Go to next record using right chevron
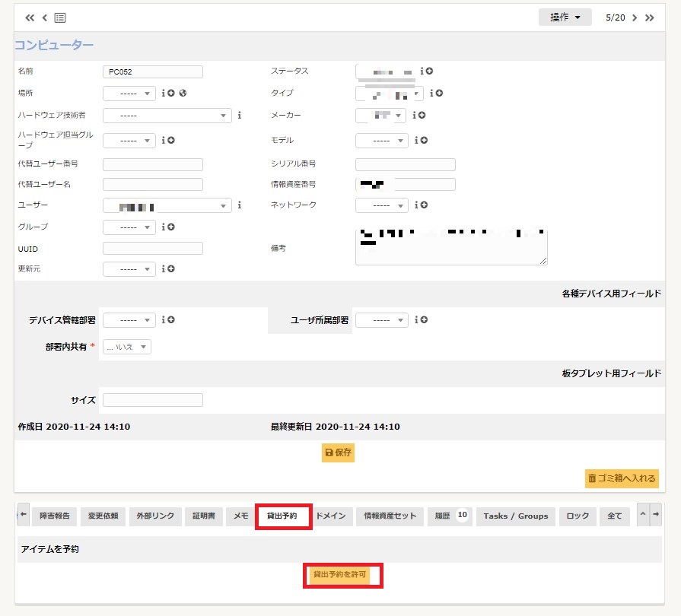681x616 pixels. point(635,17)
